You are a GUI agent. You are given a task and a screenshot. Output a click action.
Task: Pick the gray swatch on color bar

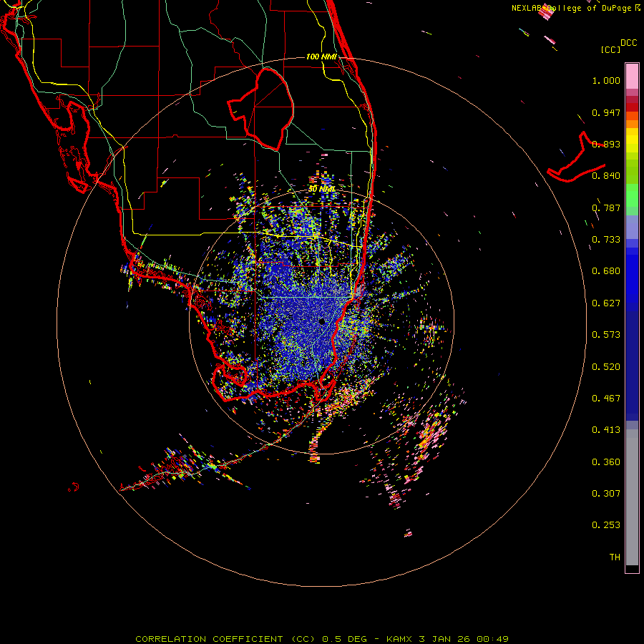pyautogui.click(x=632, y=497)
